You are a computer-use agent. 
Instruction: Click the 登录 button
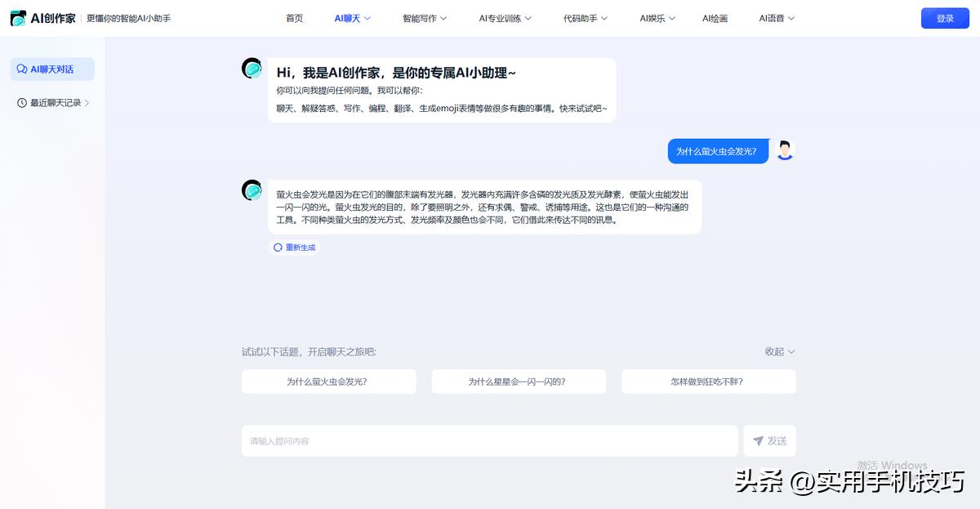click(945, 17)
